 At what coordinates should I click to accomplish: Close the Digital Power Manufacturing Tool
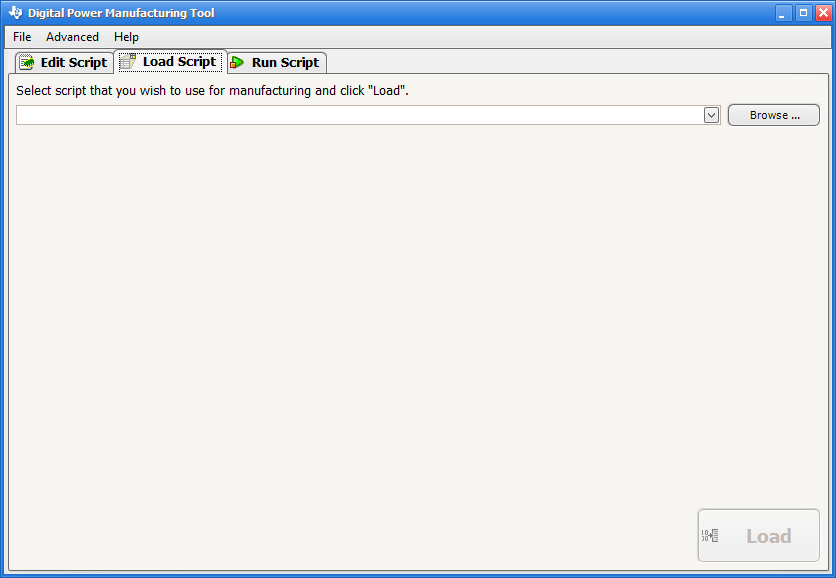(823, 13)
